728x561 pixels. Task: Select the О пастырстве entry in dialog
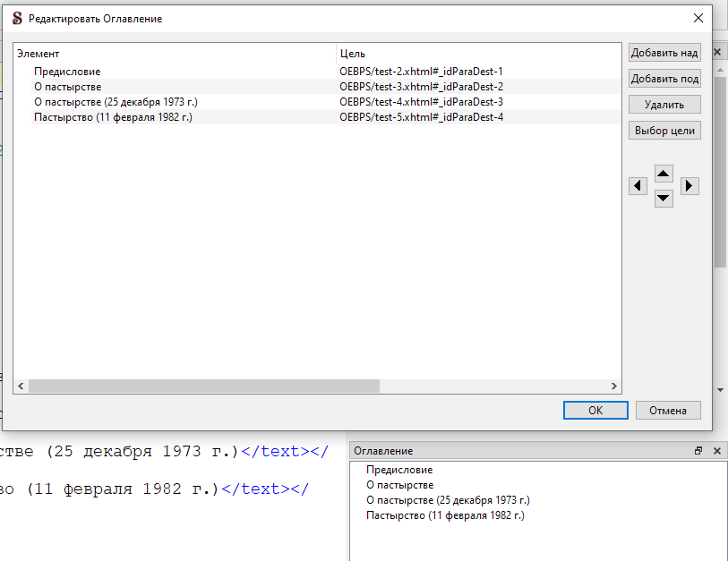pos(68,87)
